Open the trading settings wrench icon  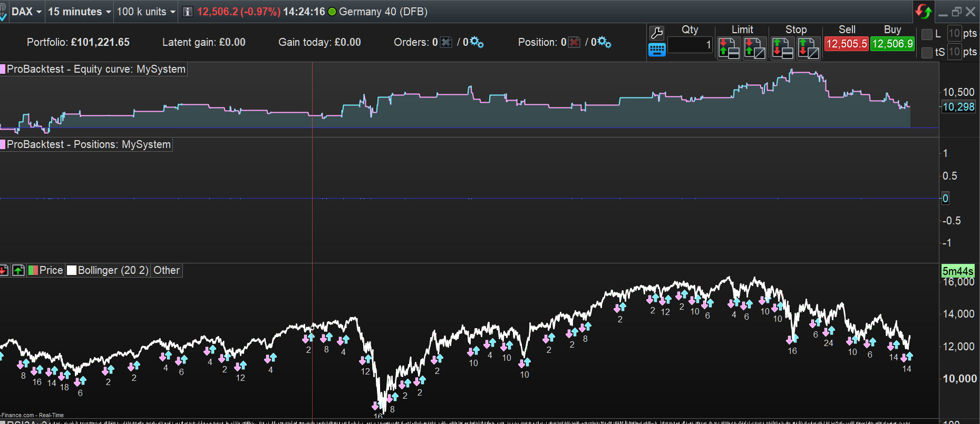657,33
